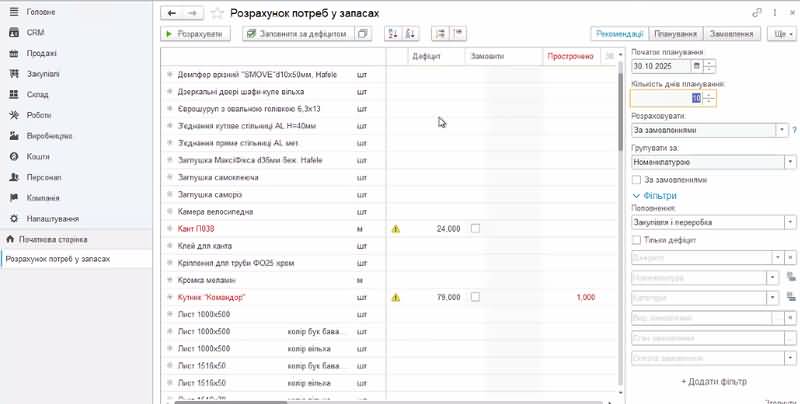Toggle the За замовленнями checkbox

637,179
